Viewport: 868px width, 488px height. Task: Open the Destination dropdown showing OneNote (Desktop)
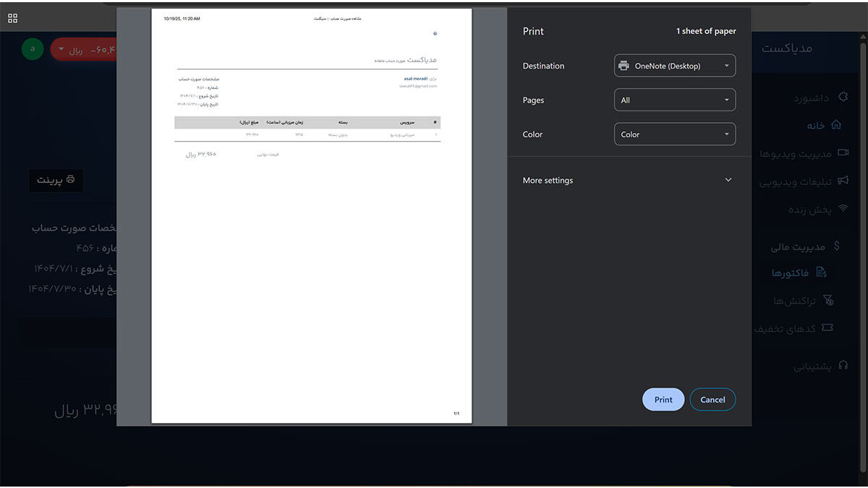click(x=674, y=66)
